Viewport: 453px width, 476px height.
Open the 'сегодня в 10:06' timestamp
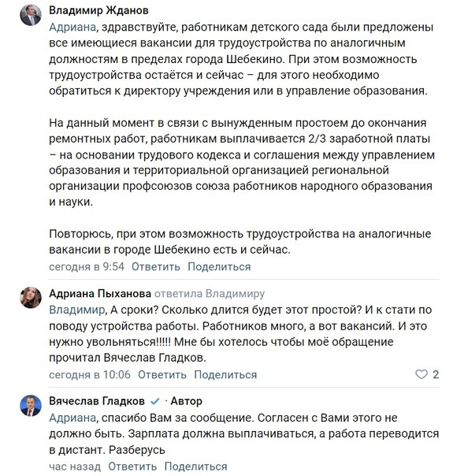pos(90,374)
